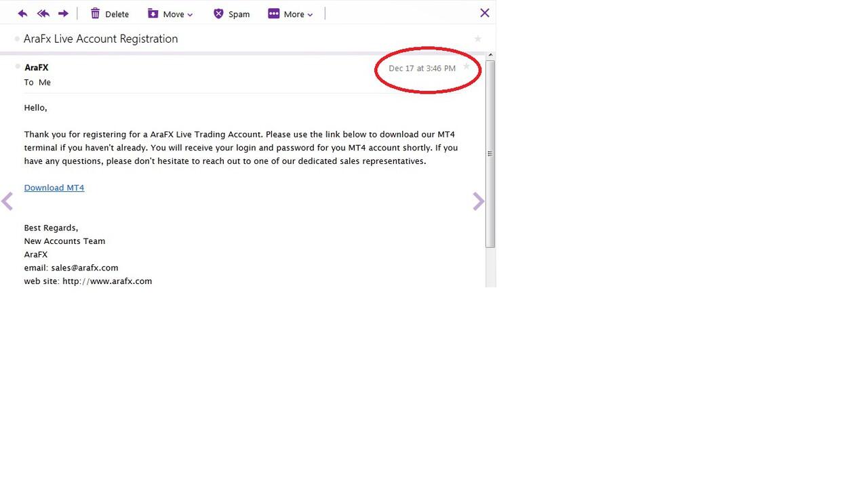Click the email address sales@arafx.com
Screen dimensions: 868x488
[x=85, y=268]
